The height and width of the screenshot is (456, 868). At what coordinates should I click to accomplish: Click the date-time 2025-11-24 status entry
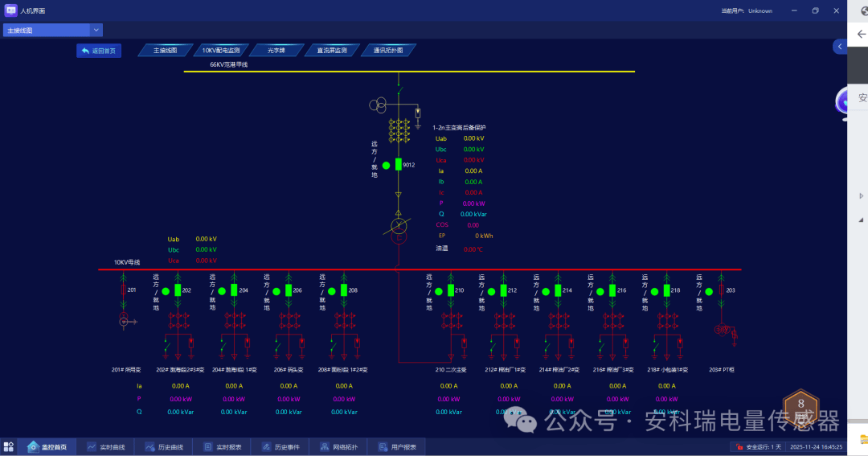pos(816,446)
